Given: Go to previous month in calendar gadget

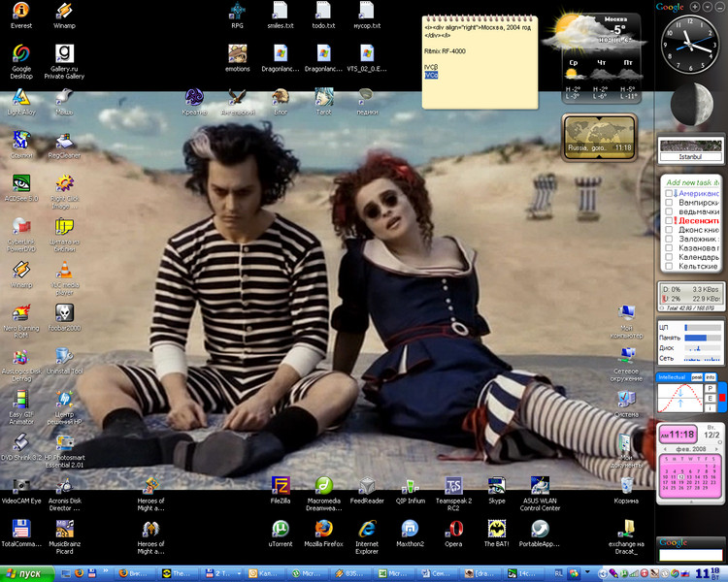Looking at the screenshot, I should pyautogui.click(x=665, y=449).
